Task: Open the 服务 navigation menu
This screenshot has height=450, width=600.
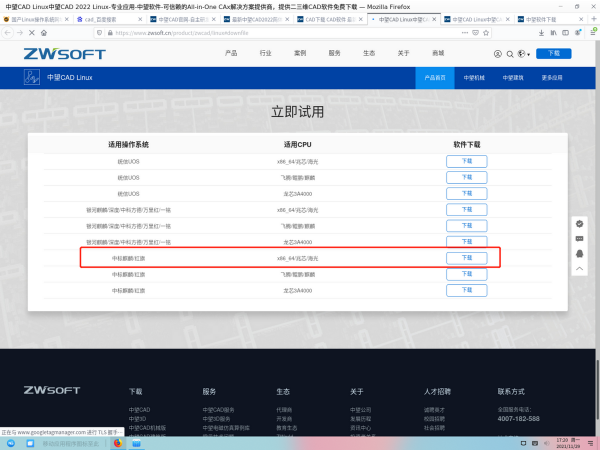Action: point(334,53)
